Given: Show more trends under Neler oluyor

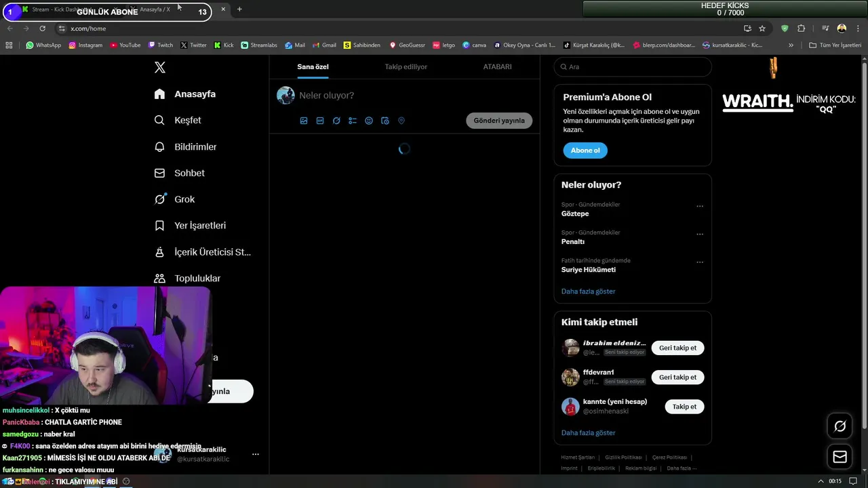Looking at the screenshot, I should click(588, 291).
